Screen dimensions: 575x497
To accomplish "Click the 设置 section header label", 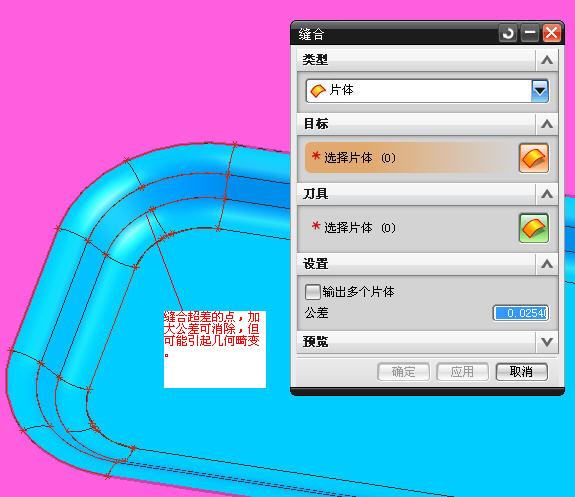I will 316,264.
